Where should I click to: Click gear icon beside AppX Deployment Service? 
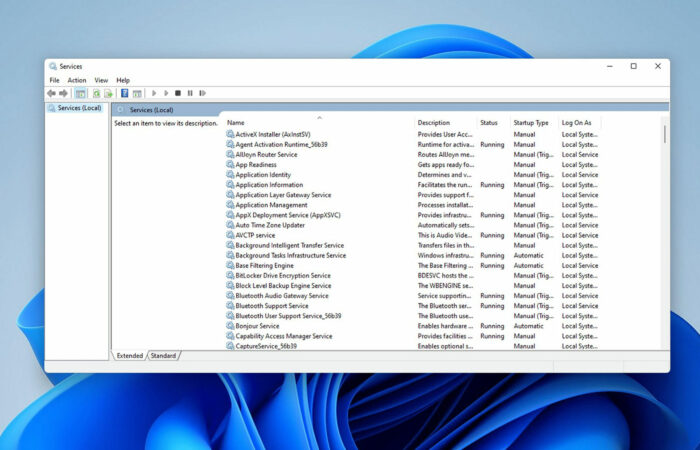coord(230,215)
